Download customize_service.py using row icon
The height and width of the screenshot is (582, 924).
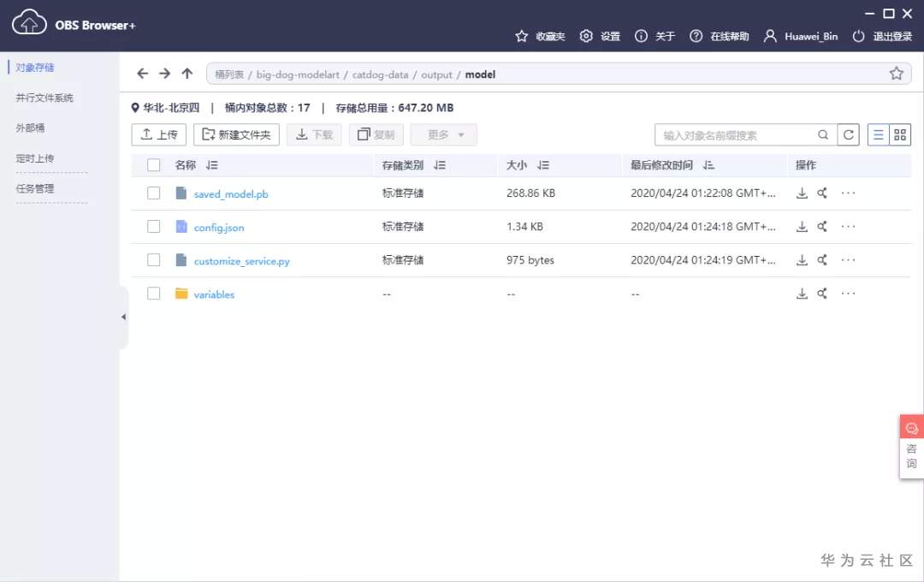802,260
